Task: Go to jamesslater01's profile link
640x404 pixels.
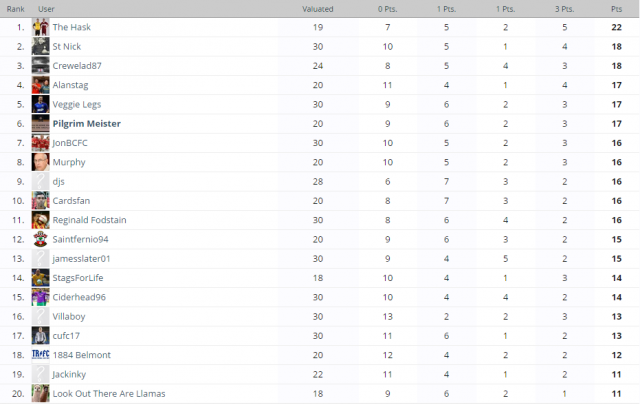Action: tap(81, 259)
